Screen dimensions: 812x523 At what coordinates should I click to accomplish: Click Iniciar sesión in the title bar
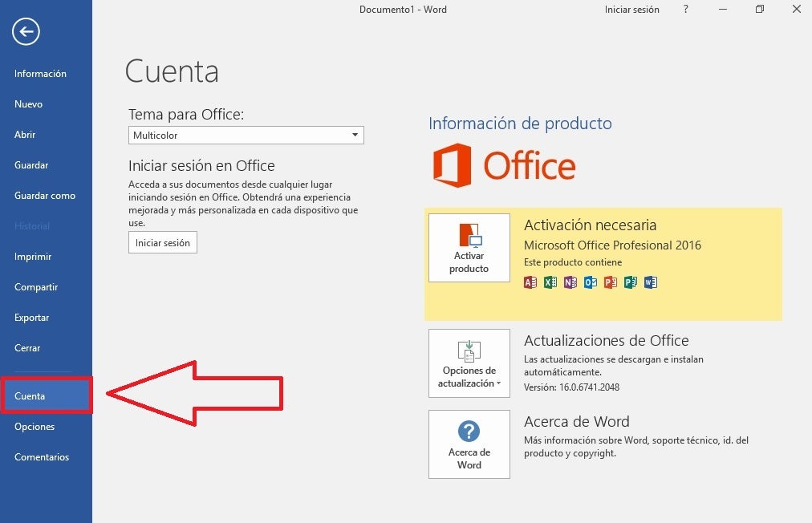point(632,9)
